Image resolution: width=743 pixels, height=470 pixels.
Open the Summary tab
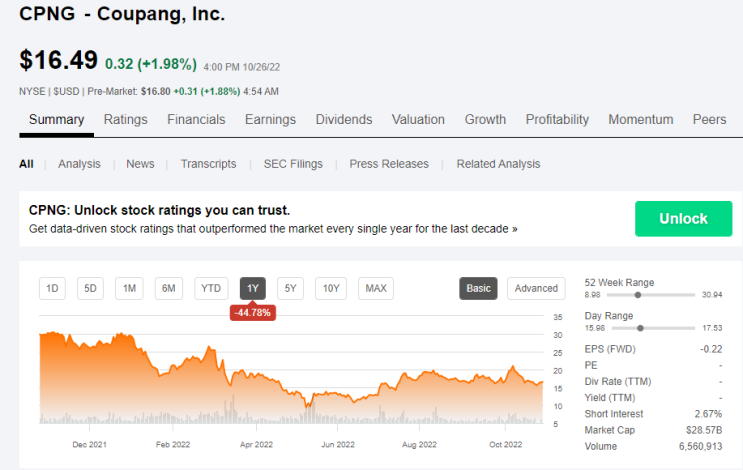[x=56, y=119]
